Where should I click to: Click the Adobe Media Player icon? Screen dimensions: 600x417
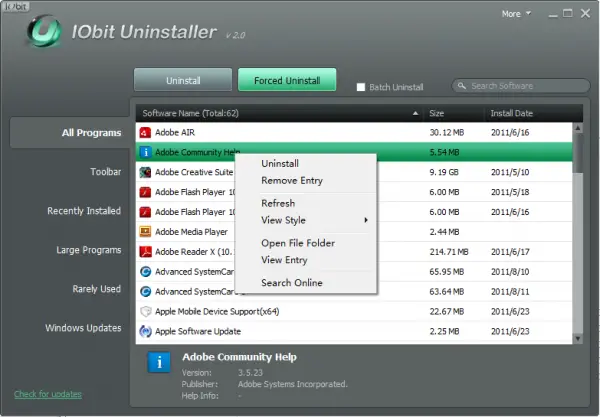click(x=145, y=232)
